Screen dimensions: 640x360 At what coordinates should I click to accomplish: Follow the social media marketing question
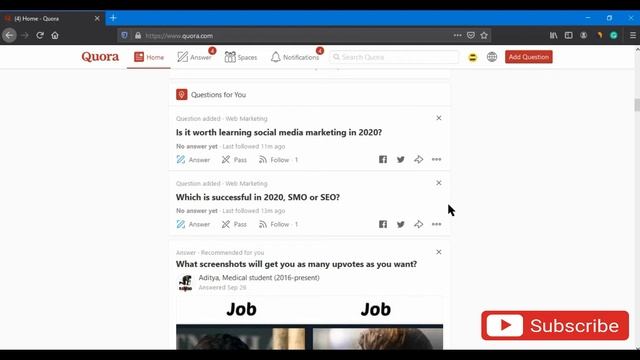coord(278,160)
